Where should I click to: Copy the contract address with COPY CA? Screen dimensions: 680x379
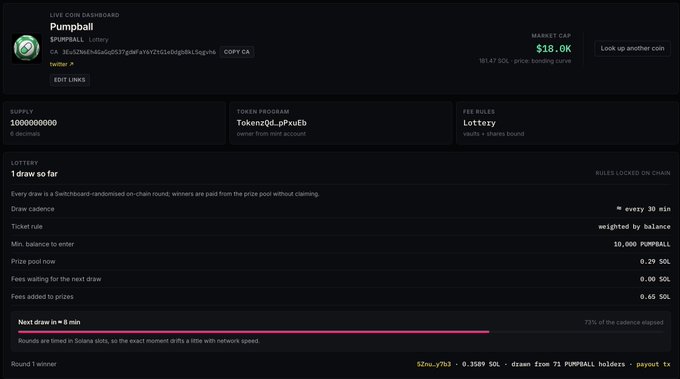click(x=237, y=52)
